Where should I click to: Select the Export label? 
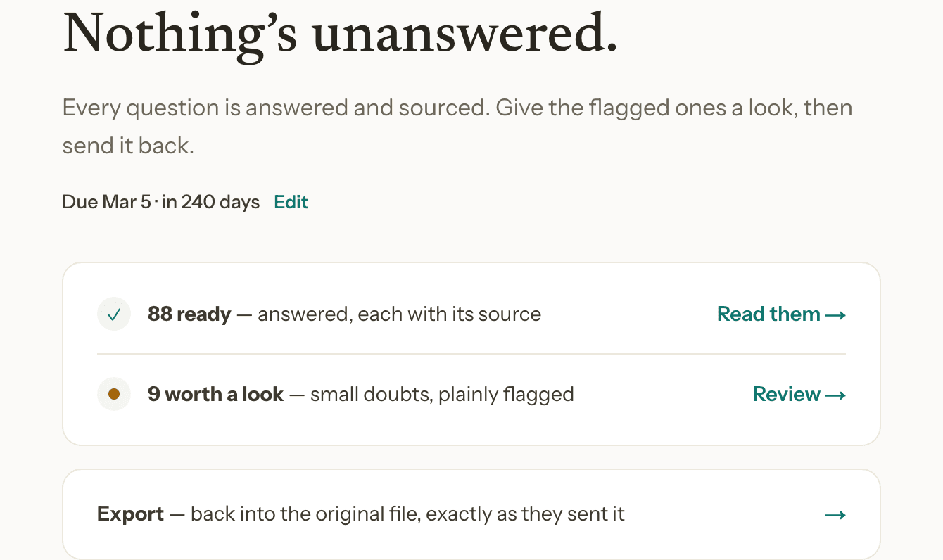pyautogui.click(x=131, y=514)
